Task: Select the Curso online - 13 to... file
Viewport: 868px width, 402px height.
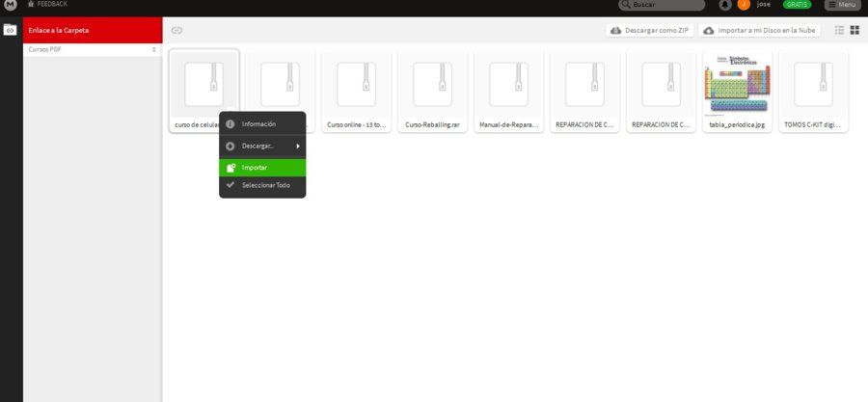Action: coord(357,92)
